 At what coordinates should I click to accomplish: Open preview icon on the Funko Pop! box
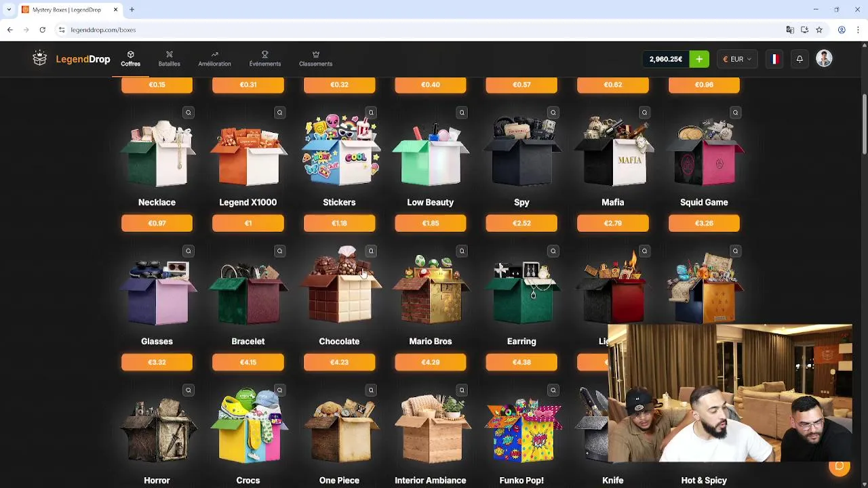point(553,390)
